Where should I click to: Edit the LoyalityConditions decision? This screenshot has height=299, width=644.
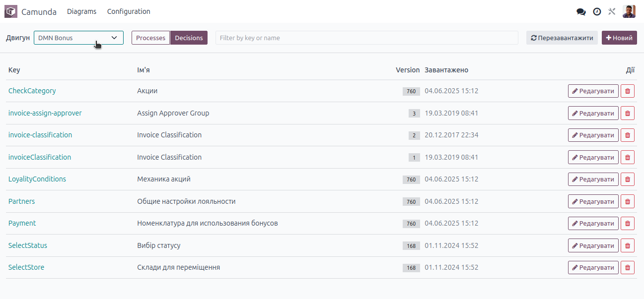[593, 179]
